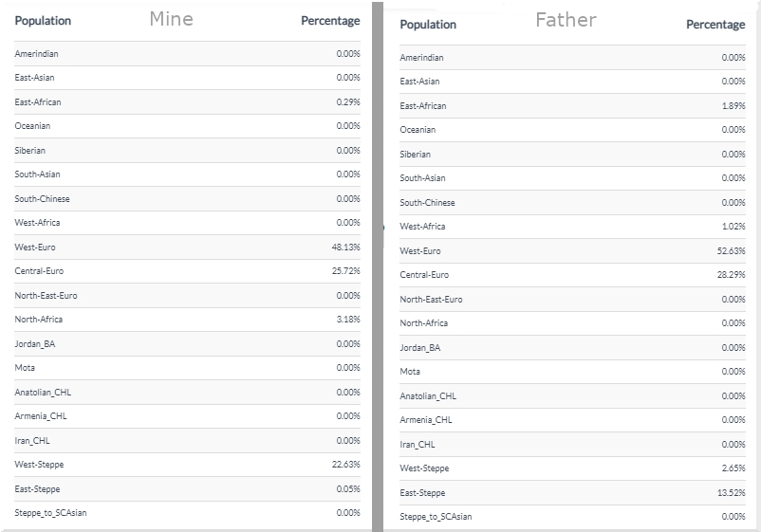Click Population column header in Father table
The width and height of the screenshot is (761, 532).
[x=428, y=25]
